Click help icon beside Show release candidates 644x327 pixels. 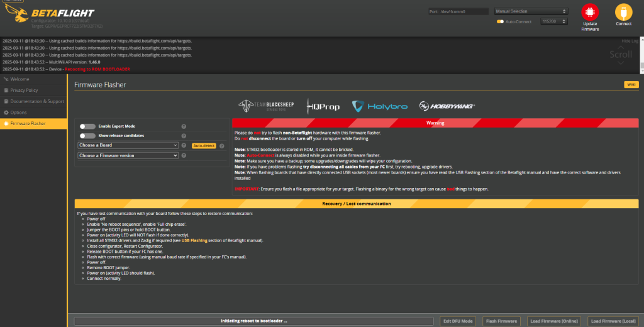pos(184,136)
